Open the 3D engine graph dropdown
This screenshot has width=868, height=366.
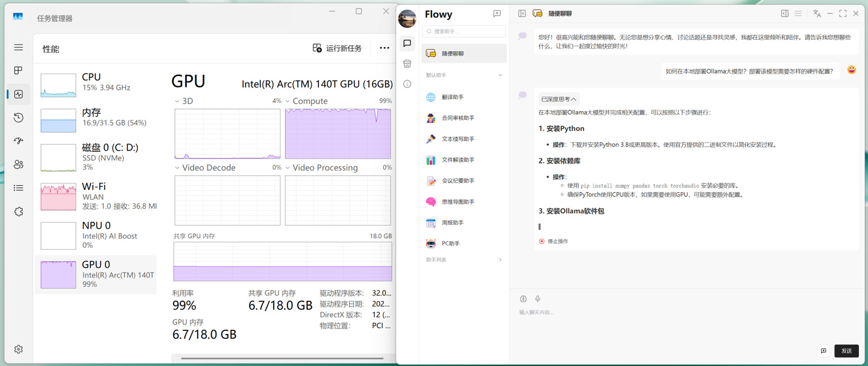point(177,101)
